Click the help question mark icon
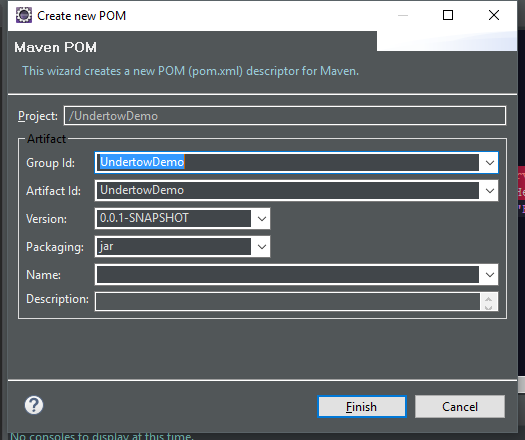This screenshot has height=440, width=525. (x=34, y=405)
